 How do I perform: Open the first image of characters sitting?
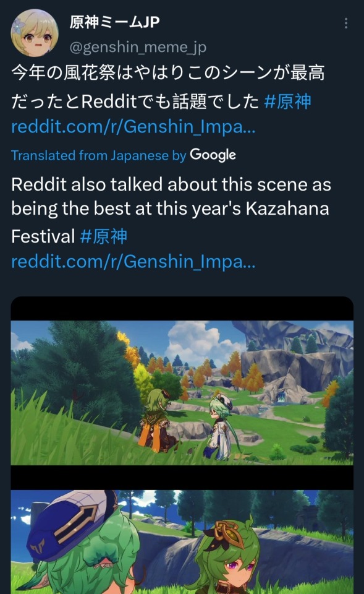click(182, 393)
